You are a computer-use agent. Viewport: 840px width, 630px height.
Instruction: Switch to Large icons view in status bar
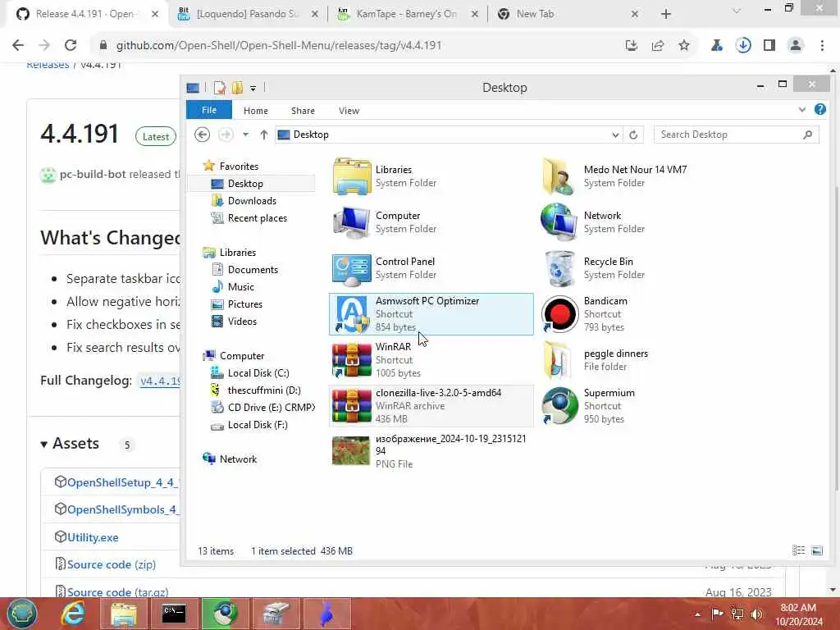(x=817, y=550)
